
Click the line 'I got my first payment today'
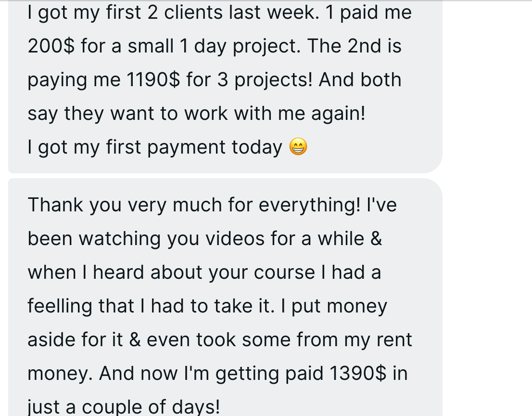[154, 147]
